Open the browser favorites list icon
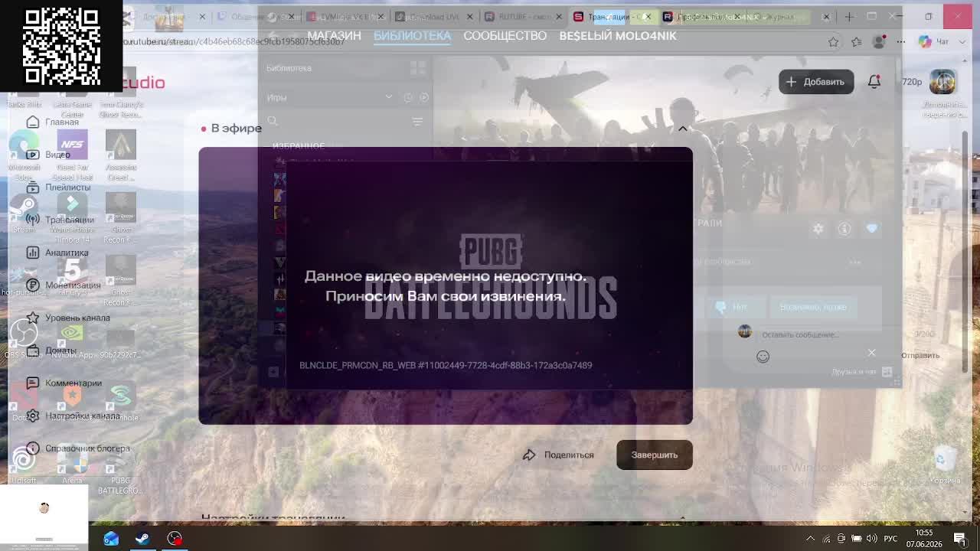Screen dimensions: 980x551 click(x=856, y=42)
